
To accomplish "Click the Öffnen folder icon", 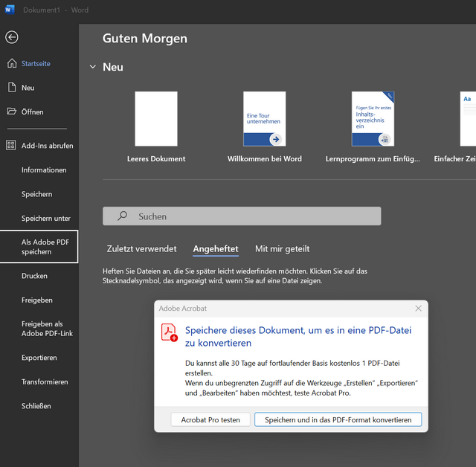I will tap(12, 112).
